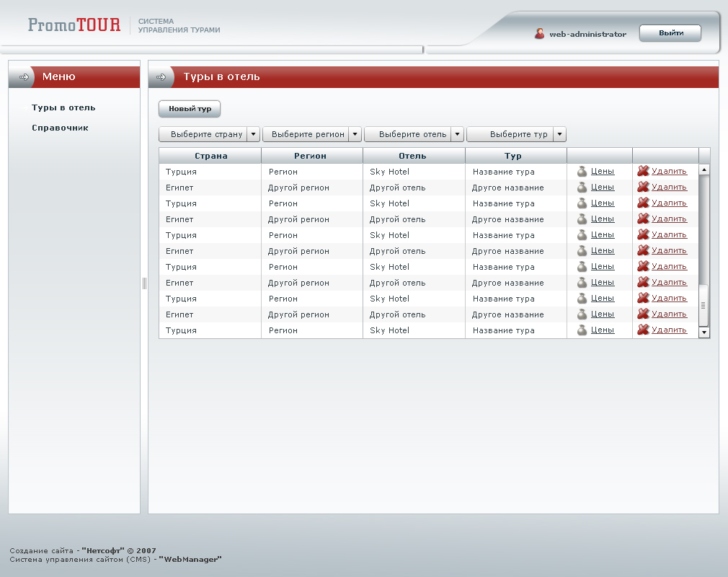Sort by the Страна column header
This screenshot has height=577, width=728.
(210, 156)
